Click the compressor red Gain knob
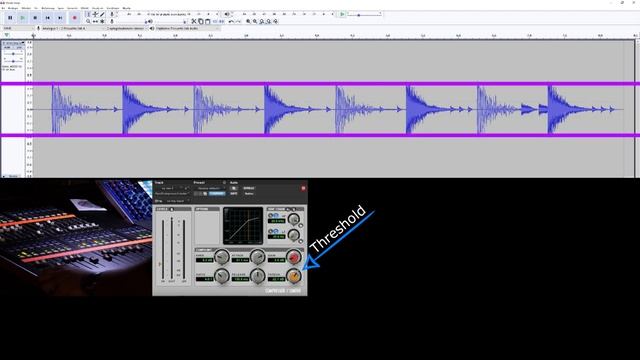The image size is (640, 360). 293,257
